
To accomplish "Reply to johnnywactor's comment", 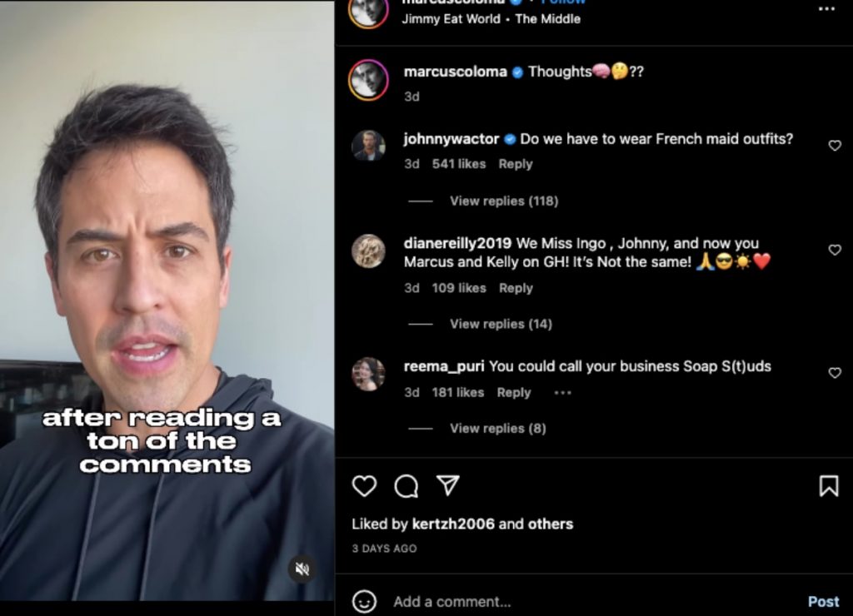I will pyautogui.click(x=515, y=164).
